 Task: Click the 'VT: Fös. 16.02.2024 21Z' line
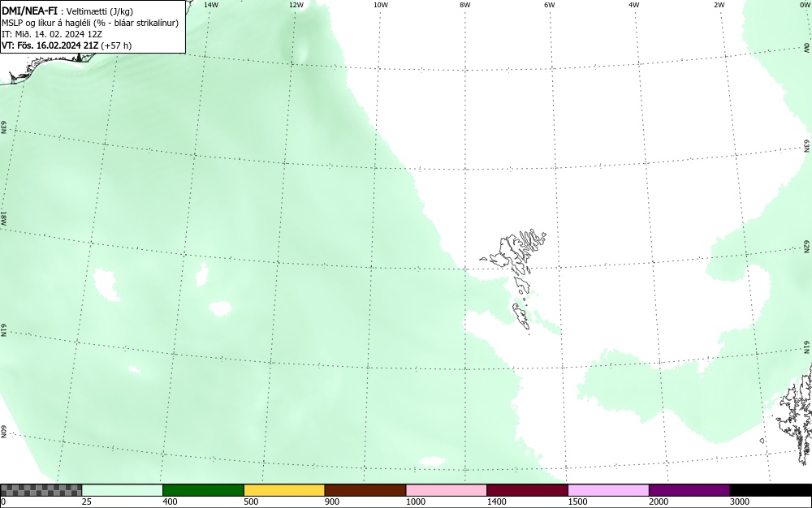pyautogui.click(x=67, y=45)
